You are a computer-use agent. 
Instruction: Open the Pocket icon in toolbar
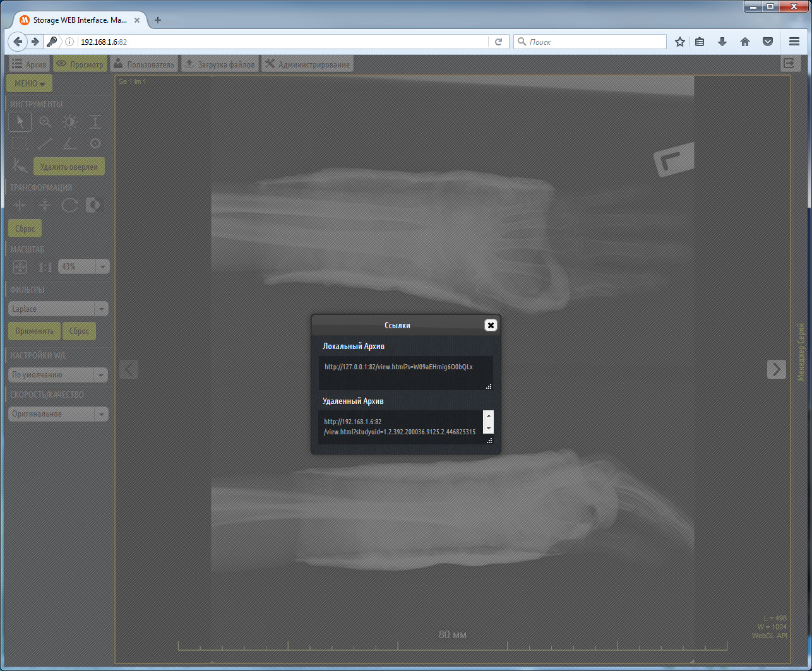[768, 42]
